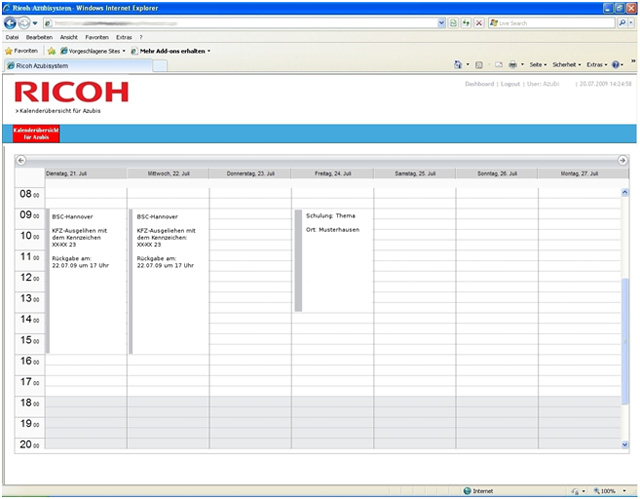Click the RICOH logo
640x499 pixels.
pos(71,91)
